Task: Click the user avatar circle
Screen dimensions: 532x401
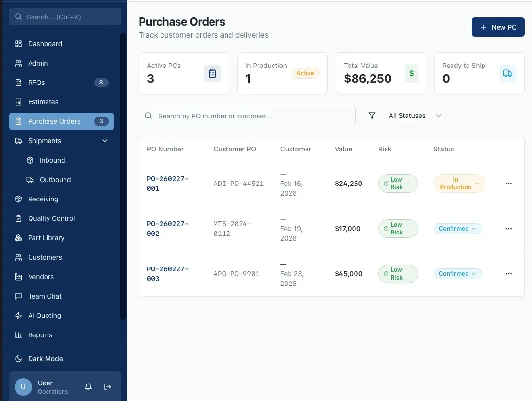Action: tap(23, 387)
